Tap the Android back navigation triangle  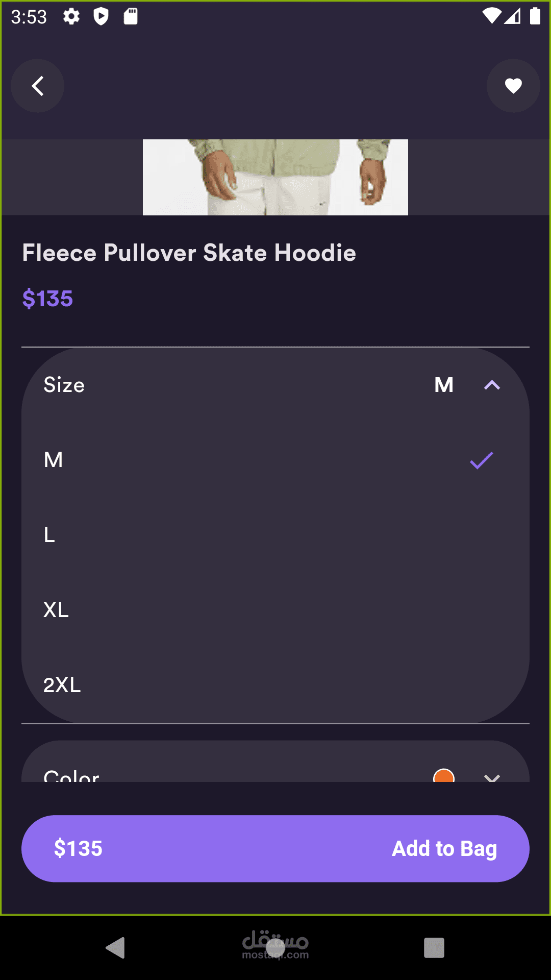(115, 948)
